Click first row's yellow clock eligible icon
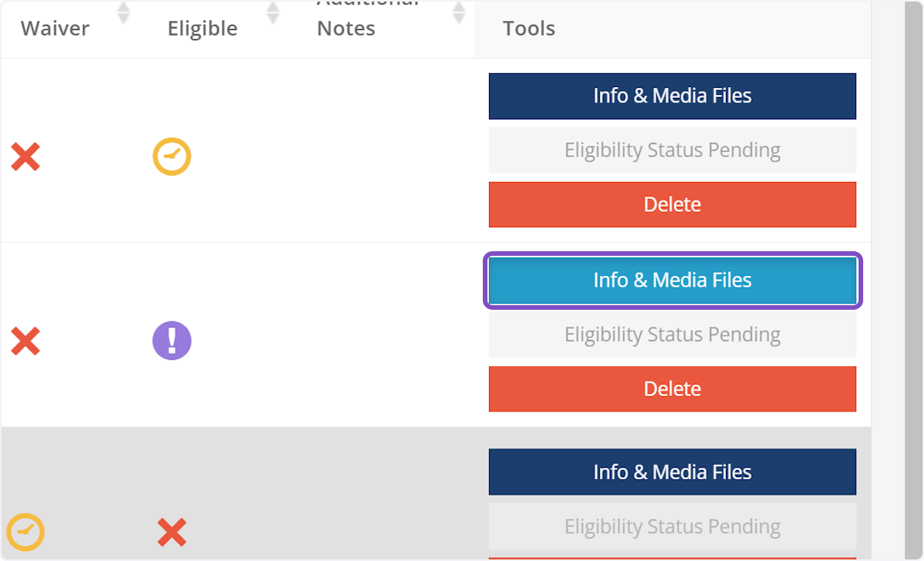924x561 pixels. [172, 157]
